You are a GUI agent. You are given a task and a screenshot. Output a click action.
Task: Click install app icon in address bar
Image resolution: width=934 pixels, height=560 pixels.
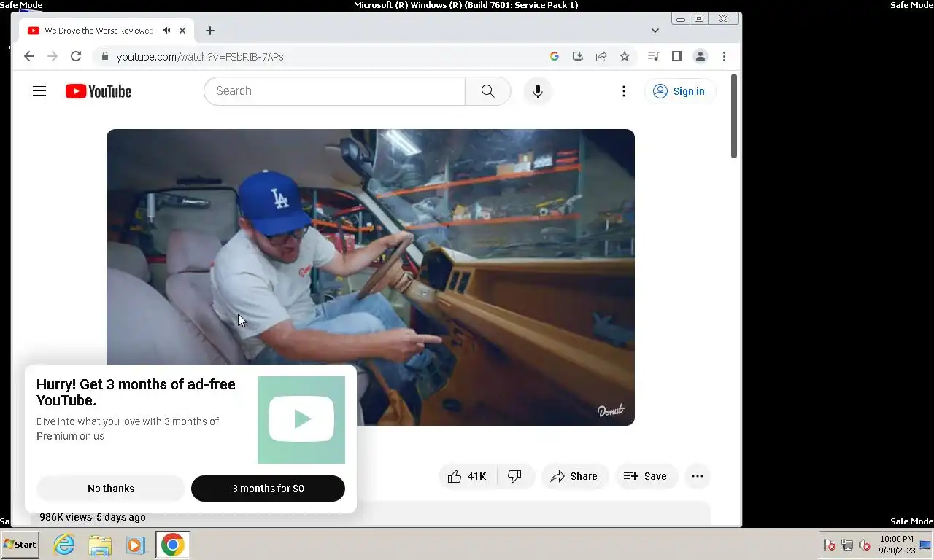[x=578, y=56]
